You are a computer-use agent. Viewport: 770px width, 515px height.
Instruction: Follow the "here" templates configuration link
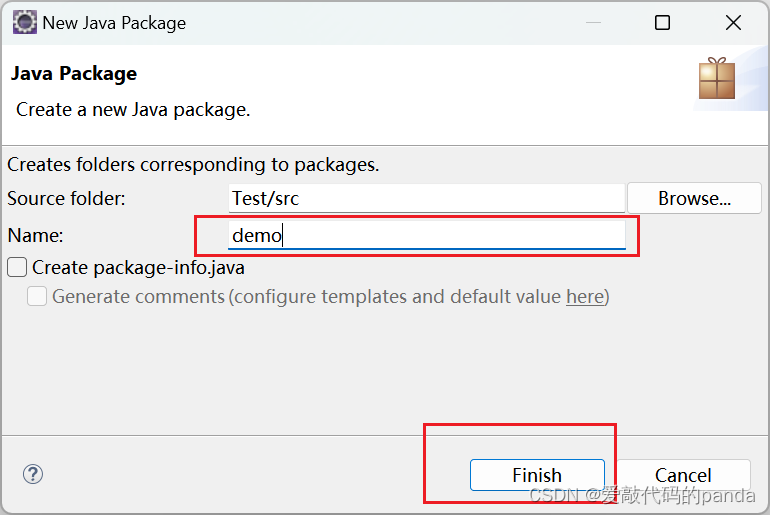[585, 297]
